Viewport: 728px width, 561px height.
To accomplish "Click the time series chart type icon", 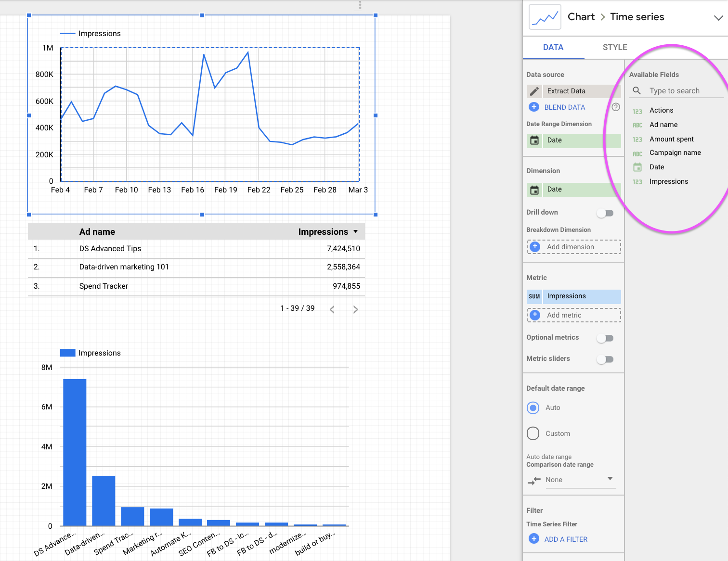I will point(545,17).
